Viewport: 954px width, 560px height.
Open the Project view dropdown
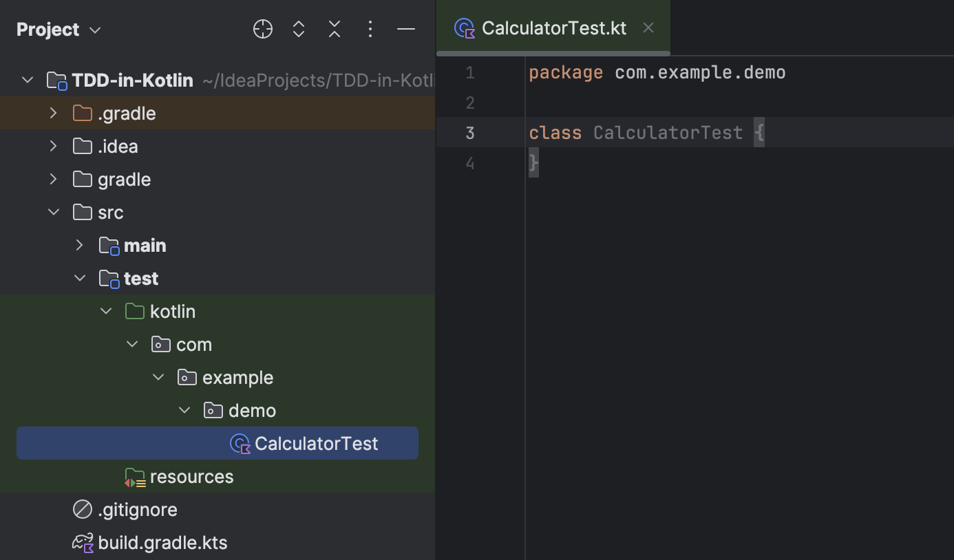tap(59, 30)
